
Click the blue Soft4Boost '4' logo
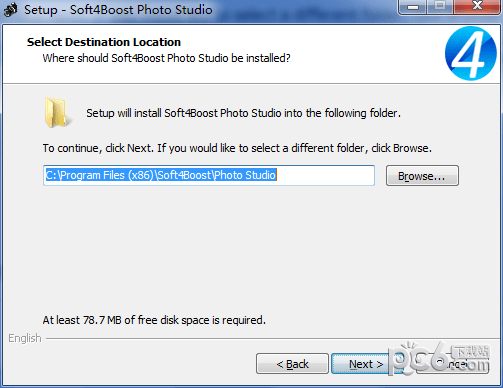tap(471, 53)
